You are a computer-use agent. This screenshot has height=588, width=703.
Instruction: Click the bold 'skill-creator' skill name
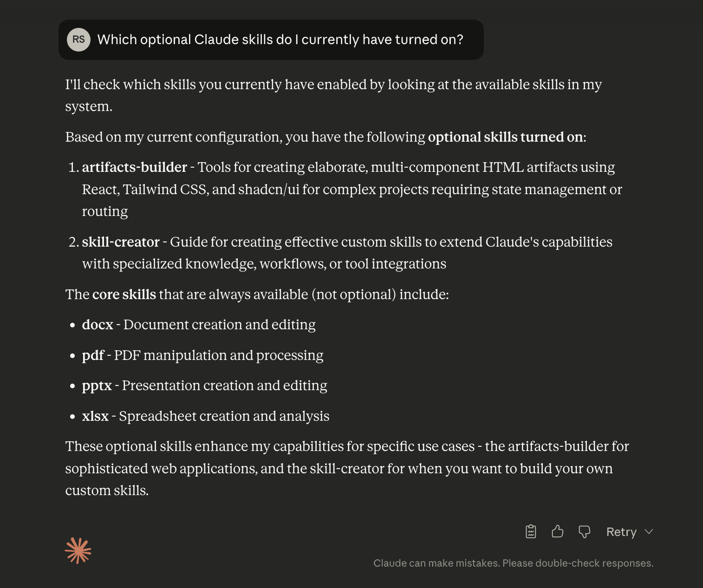[x=121, y=242]
